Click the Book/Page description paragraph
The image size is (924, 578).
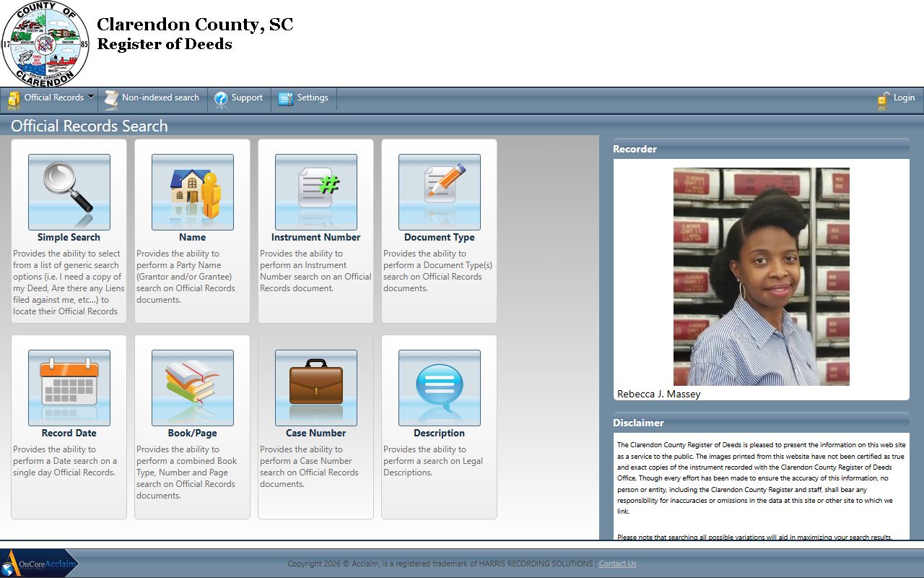186,473
